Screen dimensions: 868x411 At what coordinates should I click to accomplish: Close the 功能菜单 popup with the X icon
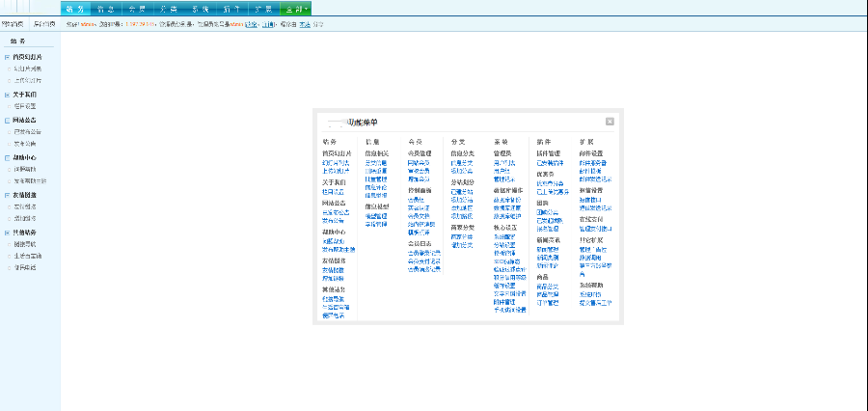610,122
